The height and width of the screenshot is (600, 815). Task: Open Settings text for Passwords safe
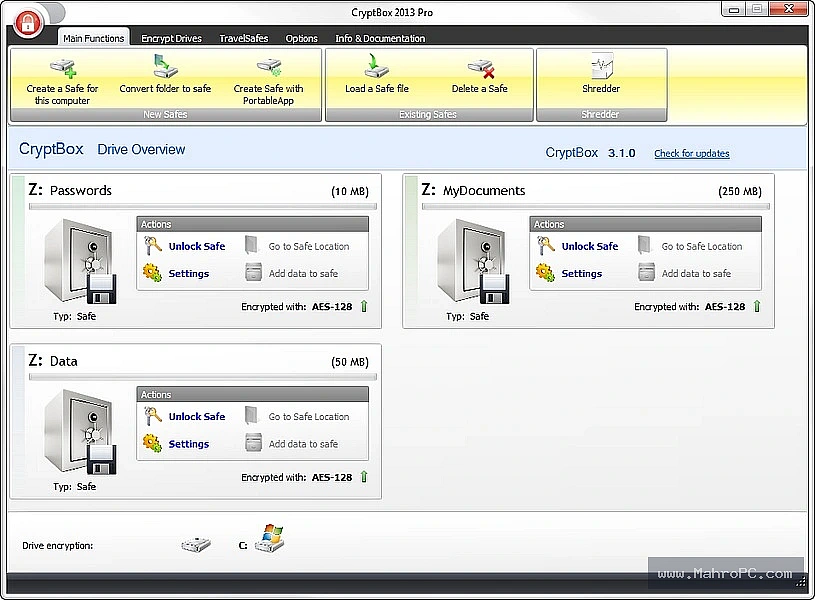189,273
